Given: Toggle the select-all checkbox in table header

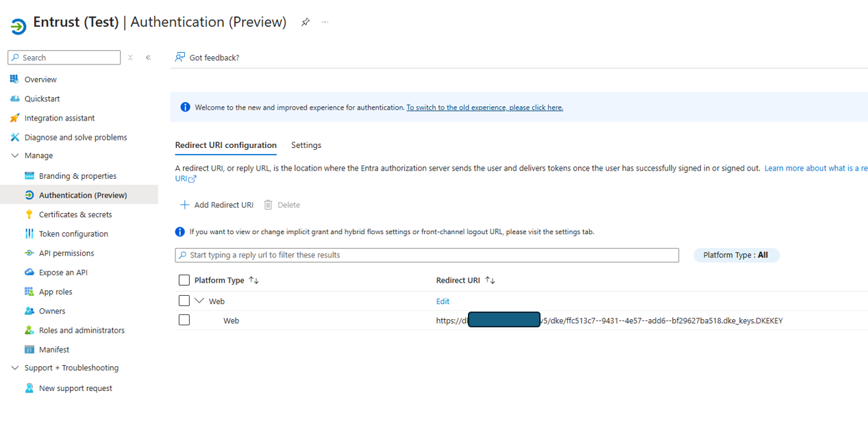Looking at the screenshot, I should point(184,280).
